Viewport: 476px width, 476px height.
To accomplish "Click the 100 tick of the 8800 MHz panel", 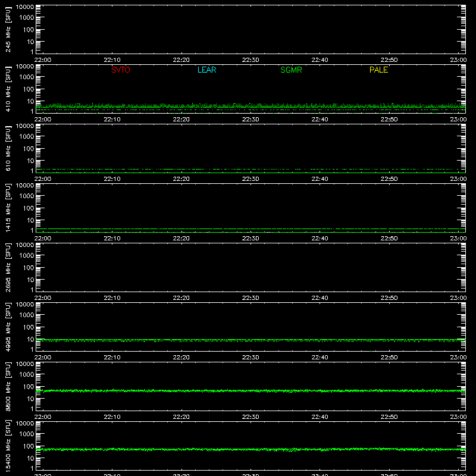I will coord(29,387).
